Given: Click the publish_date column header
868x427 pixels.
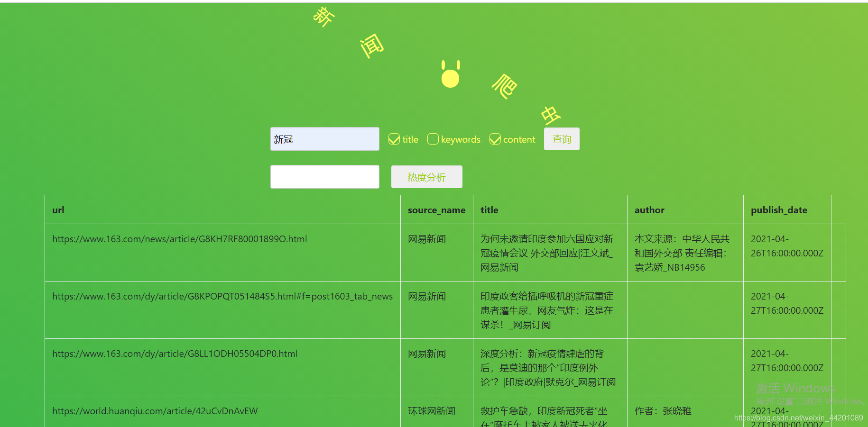Looking at the screenshot, I should pyautogui.click(x=779, y=210).
